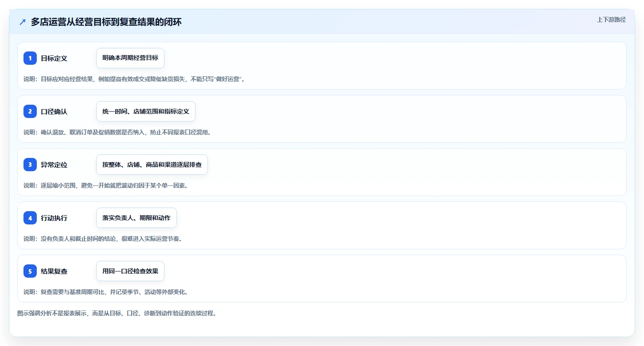644x346 pixels.
Task: Click the note about 退款、取消订单
Action: 117,132
